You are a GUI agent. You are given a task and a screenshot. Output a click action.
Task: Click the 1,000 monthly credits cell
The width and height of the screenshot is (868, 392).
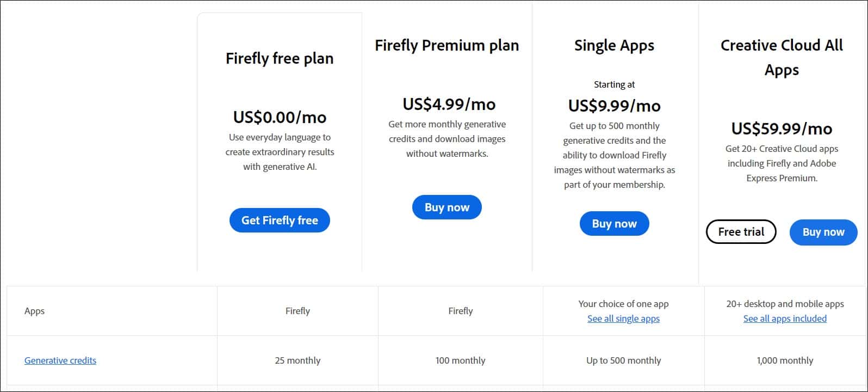785,360
